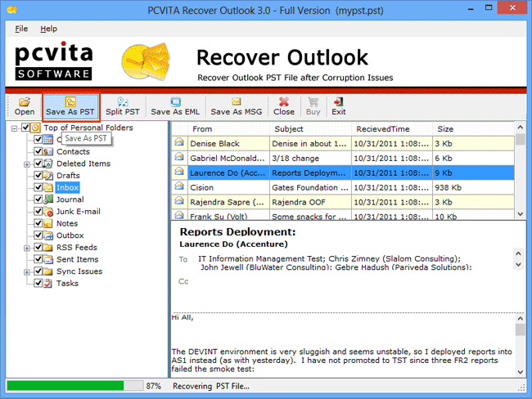Toggle the Inbox folder checkbox
This screenshot has height=399, width=532.
[x=38, y=187]
